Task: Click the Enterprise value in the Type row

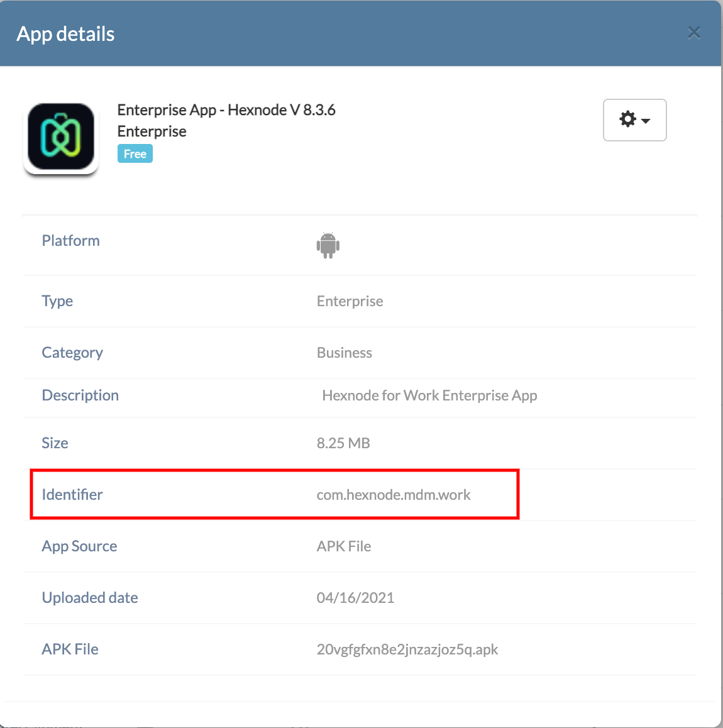Action: click(350, 301)
